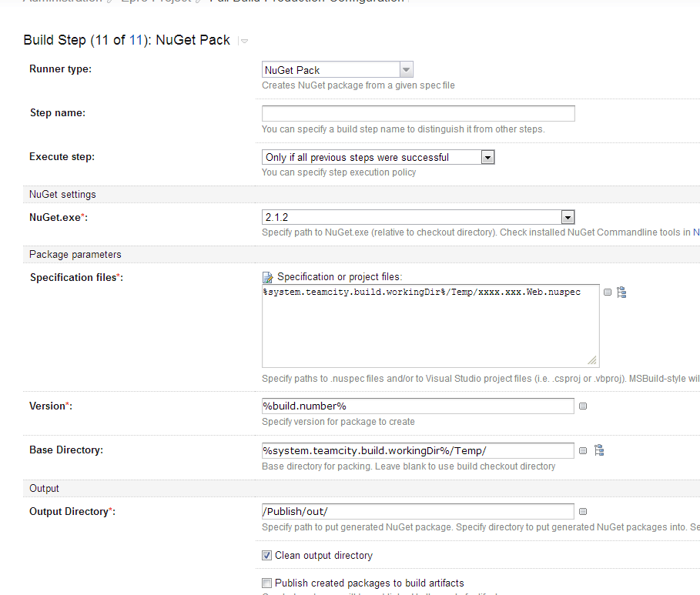The width and height of the screenshot is (700, 595).
Task: Open the Execute step policy dropdown
Action: tap(378, 157)
